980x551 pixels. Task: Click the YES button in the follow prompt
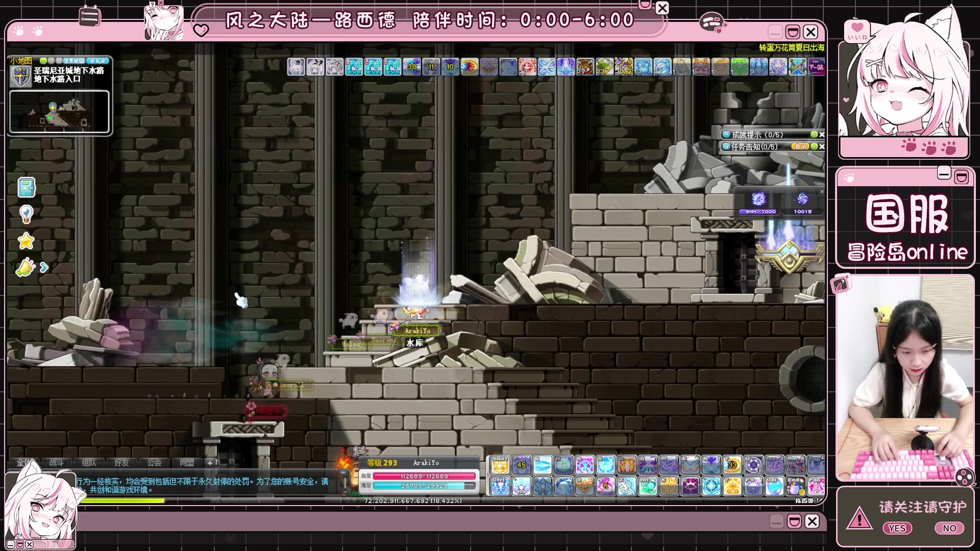pyautogui.click(x=897, y=529)
